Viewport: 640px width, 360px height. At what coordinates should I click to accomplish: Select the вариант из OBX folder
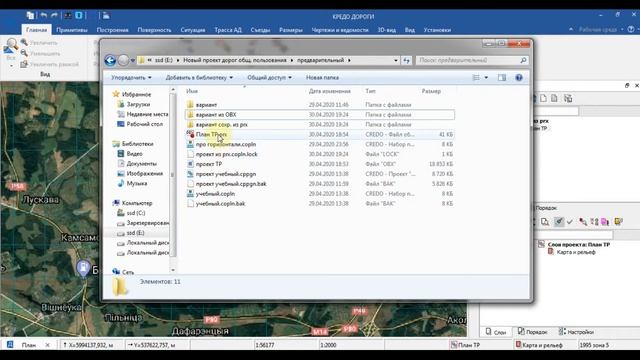pos(320,115)
